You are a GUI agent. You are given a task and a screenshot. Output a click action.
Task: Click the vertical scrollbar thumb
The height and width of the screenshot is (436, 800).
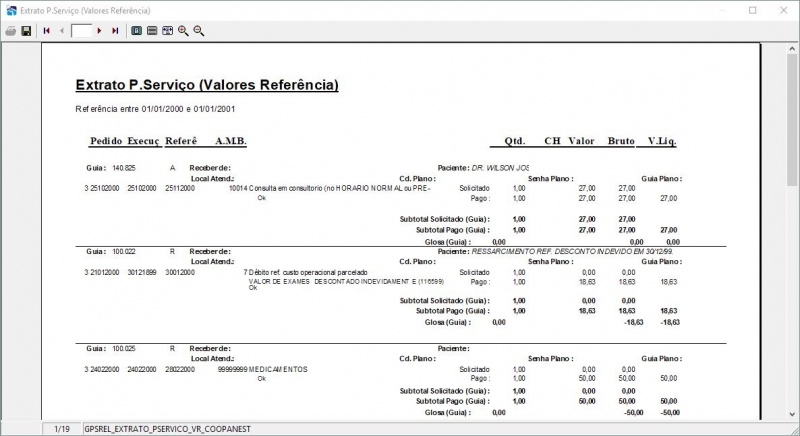792,120
